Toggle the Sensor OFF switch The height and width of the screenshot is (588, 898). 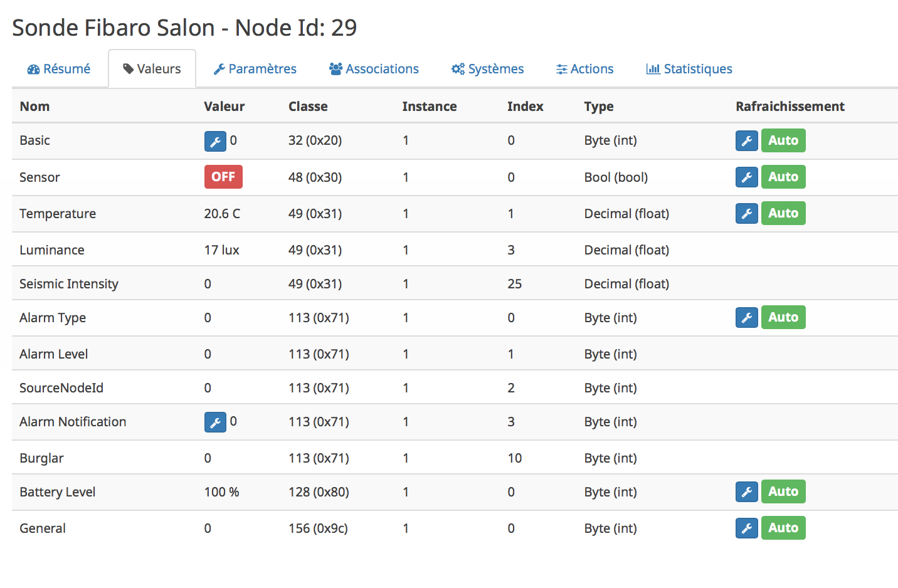point(223,177)
